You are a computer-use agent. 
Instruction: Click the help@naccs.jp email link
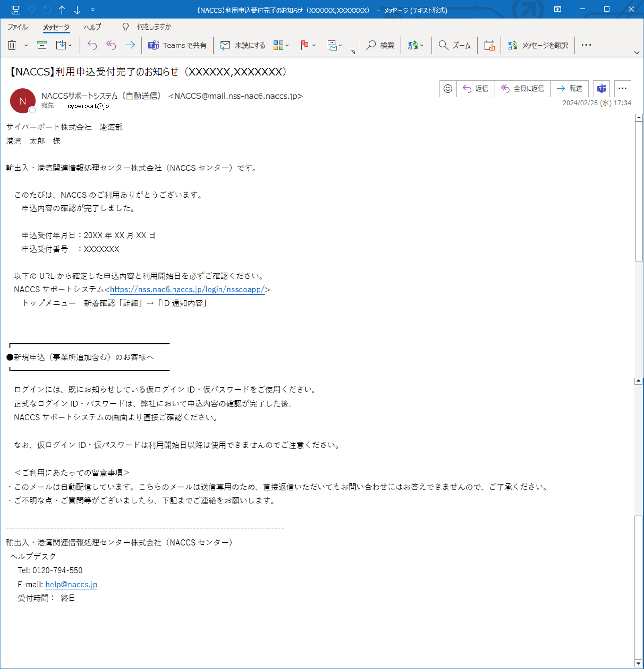[x=71, y=585]
